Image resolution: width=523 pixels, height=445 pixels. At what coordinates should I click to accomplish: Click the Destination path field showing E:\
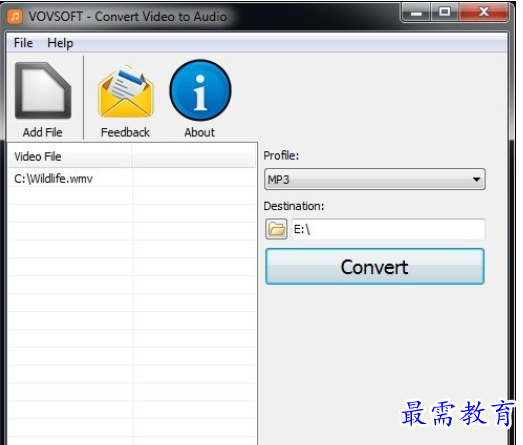(x=388, y=229)
